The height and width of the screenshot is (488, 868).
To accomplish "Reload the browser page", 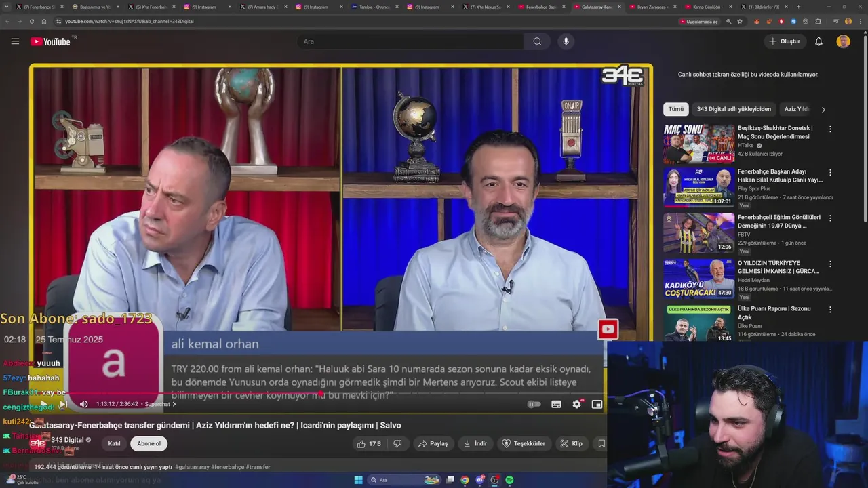I will coord(31,21).
